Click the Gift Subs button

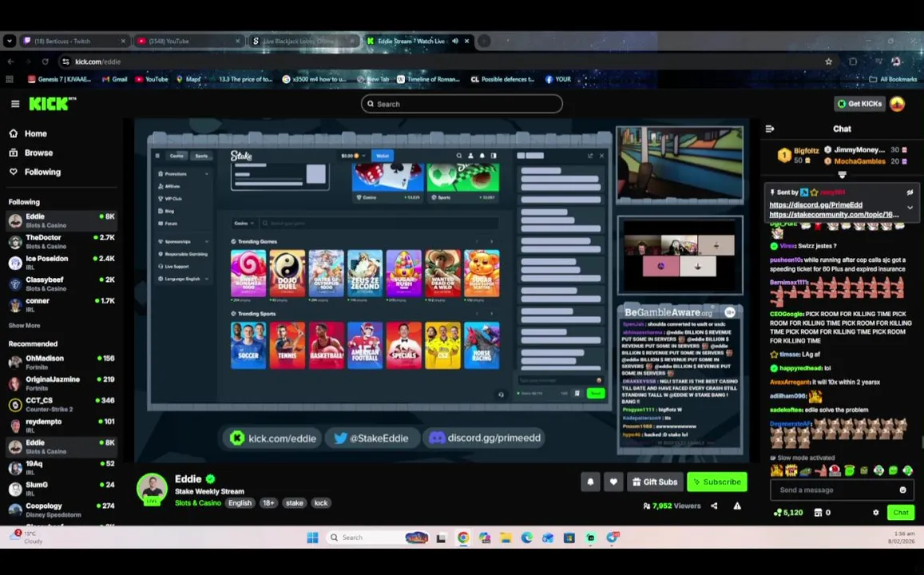pyautogui.click(x=655, y=482)
